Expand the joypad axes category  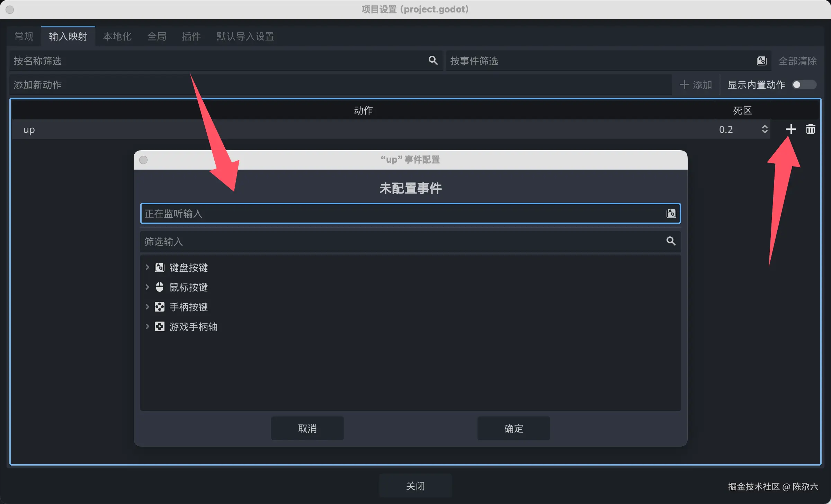(x=147, y=326)
